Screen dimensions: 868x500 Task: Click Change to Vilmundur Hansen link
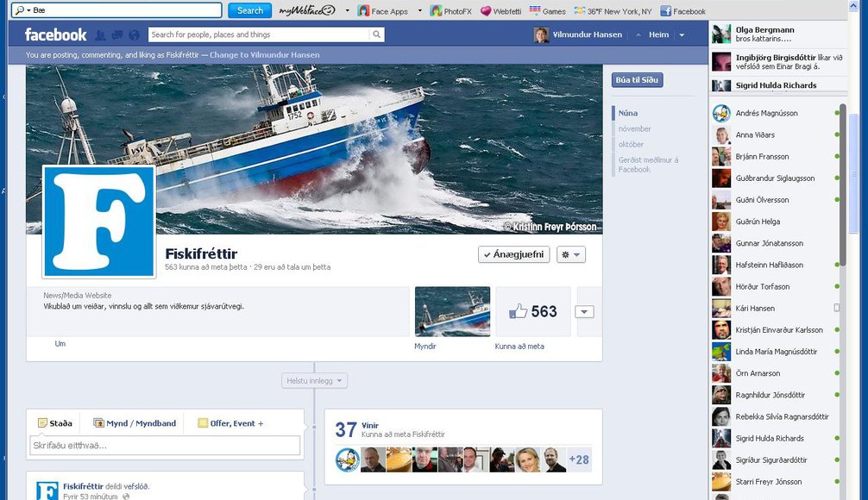tap(265, 55)
